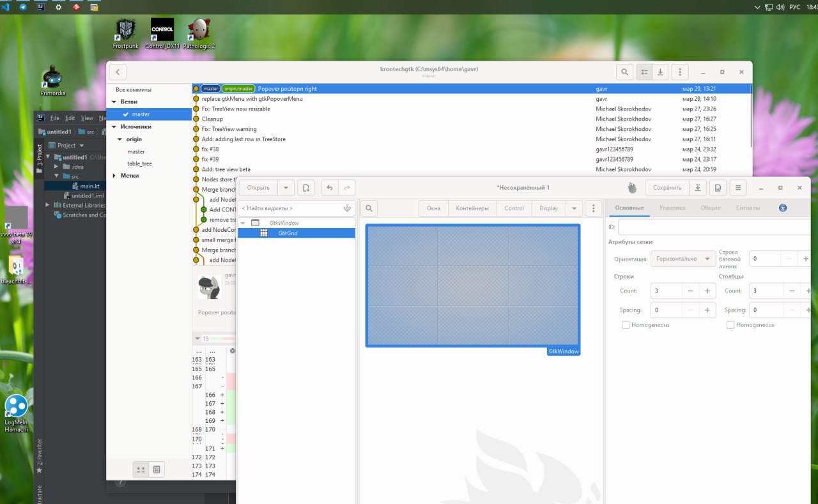The image size is (818, 504).
Task: Open the extra widget groups dropdown arrow
Action: point(574,208)
